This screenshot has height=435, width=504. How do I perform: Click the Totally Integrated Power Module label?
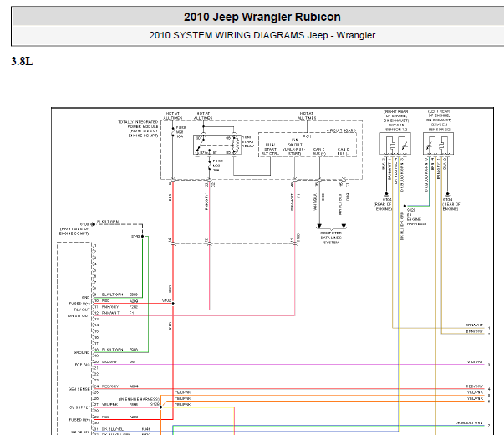[x=138, y=129]
